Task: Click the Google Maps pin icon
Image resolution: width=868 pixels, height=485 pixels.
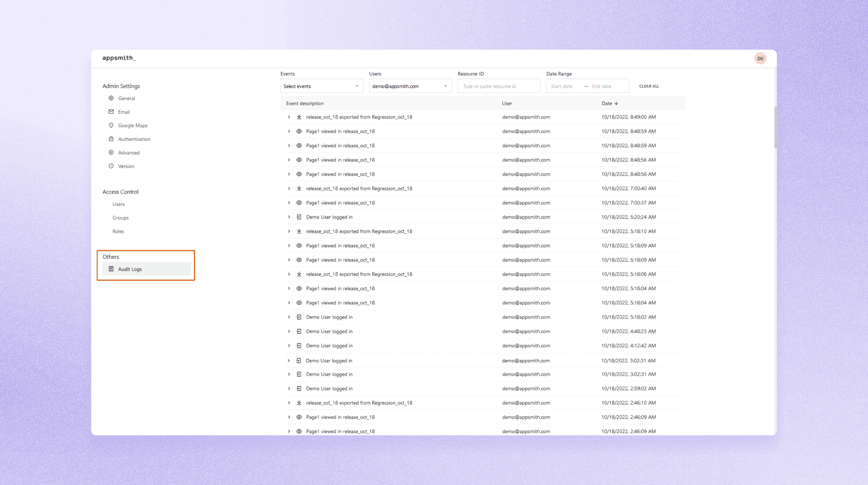Action: (111, 126)
